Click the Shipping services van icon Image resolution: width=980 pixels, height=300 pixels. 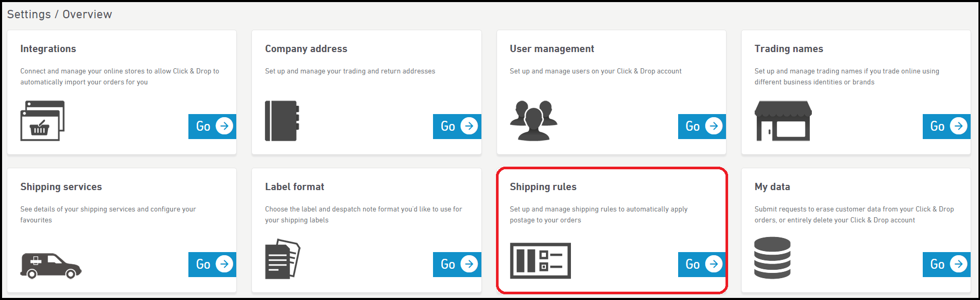coord(50,265)
